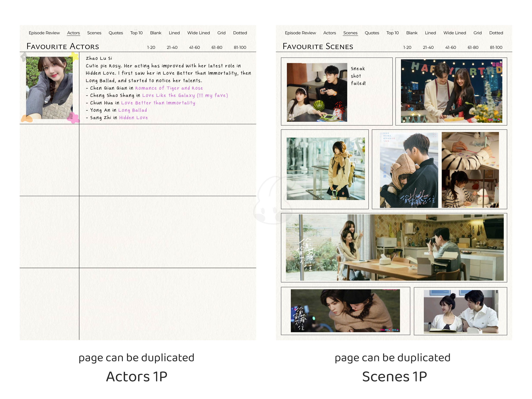Select the Grid template tab
The height and width of the screenshot is (399, 532).
[x=221, y=33]
